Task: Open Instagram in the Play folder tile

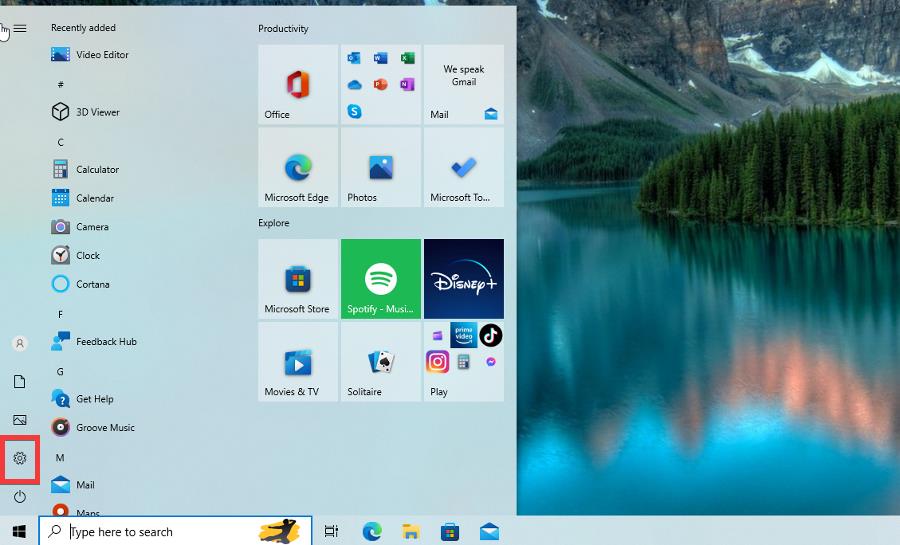Action: (x=437, y=362)
